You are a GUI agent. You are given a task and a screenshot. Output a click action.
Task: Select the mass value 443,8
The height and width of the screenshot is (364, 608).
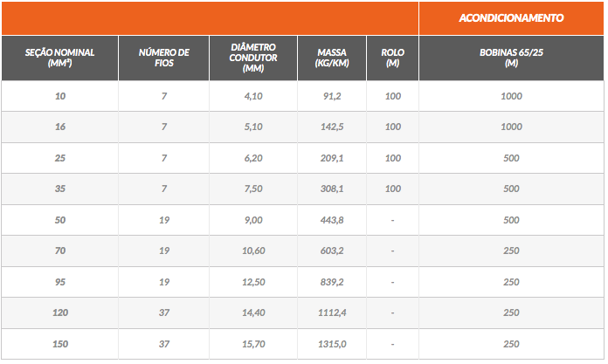(x=332, y=220)
